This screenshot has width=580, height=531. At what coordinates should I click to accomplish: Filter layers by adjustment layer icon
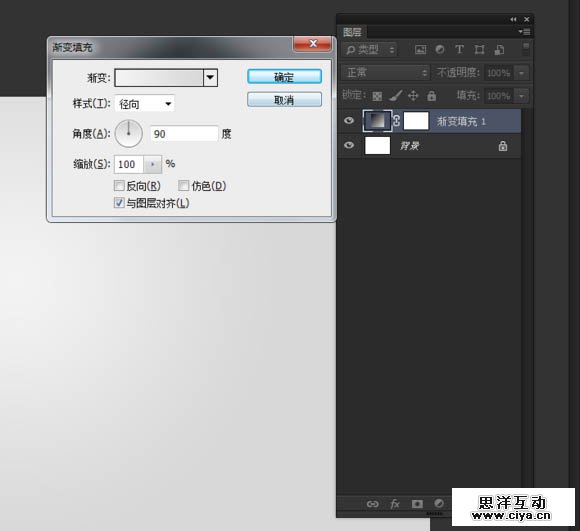click(x=440, y=50)
